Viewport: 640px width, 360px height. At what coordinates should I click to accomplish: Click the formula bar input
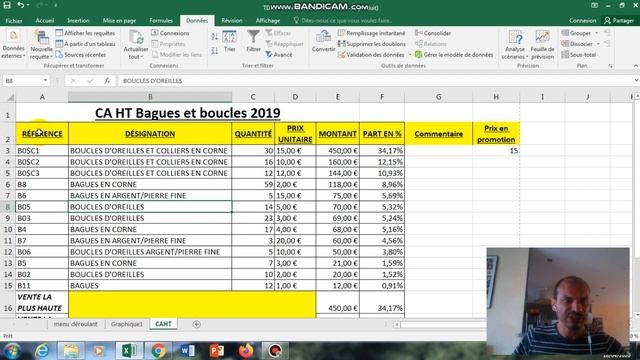click(376, 81)
